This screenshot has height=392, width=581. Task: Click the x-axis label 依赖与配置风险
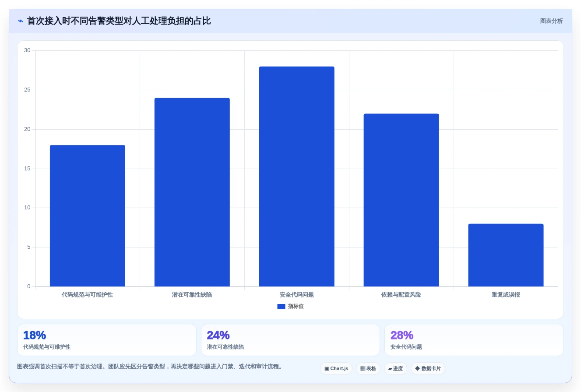401,295
